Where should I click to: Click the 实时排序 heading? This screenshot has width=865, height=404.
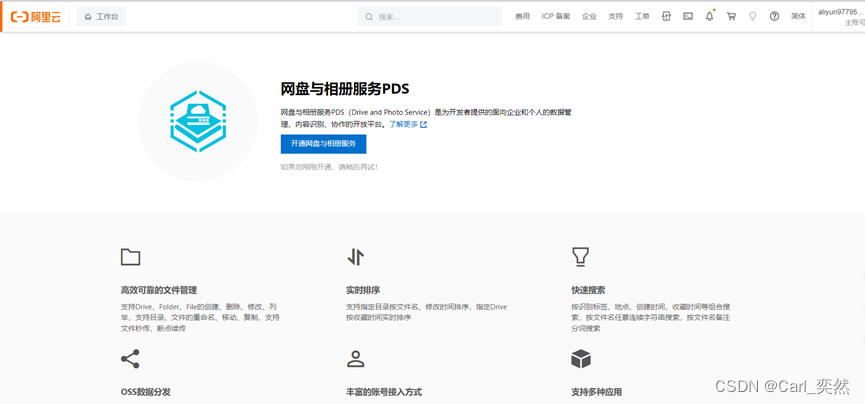pos(363,290)
